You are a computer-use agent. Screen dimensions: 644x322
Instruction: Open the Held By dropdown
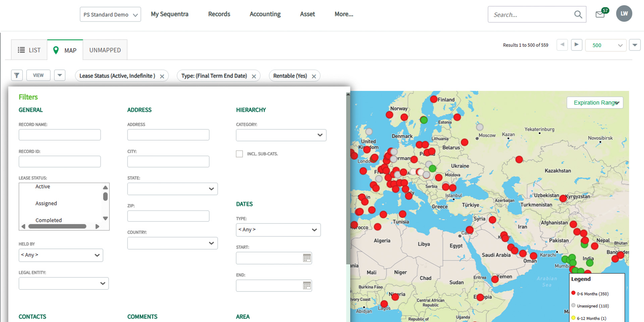coord(61,255)
